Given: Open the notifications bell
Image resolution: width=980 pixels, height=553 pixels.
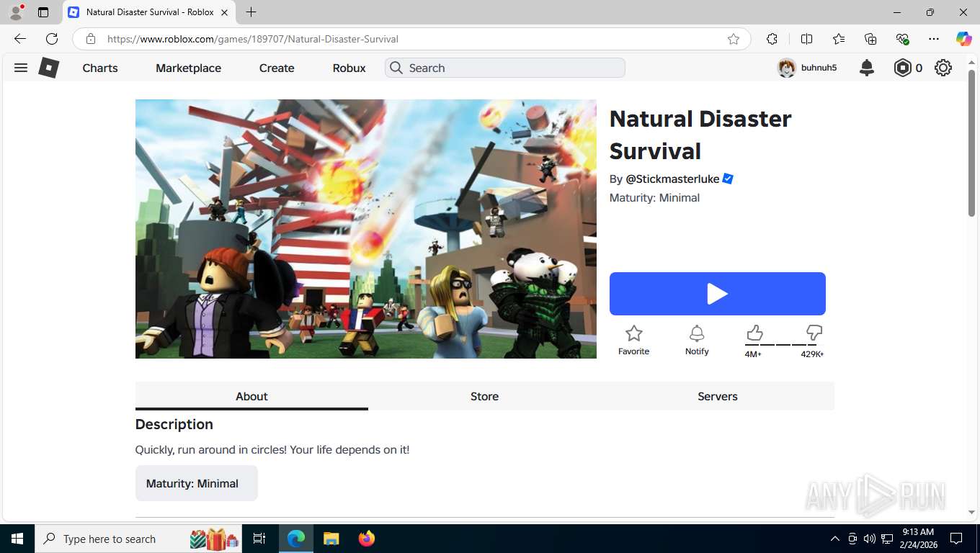Looking at the screenshot, I should click(x=867, y=68).
